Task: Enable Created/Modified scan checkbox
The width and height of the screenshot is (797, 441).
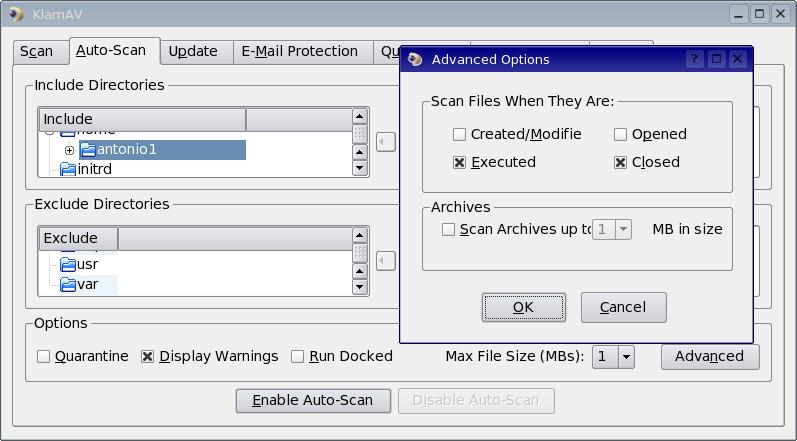Action: point(459,134)
